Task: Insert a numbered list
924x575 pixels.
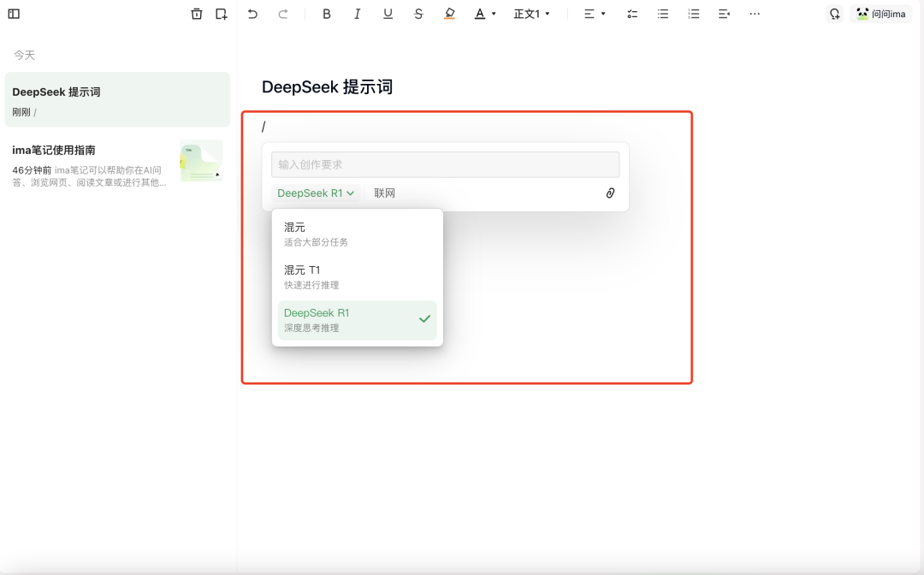Action: coord(694,14)
